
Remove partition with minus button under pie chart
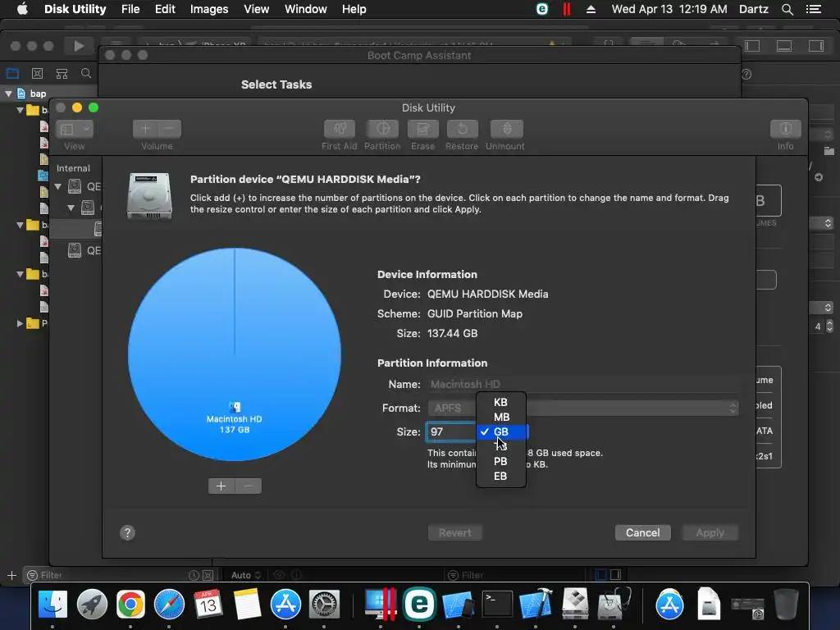(x=248, y=486)
